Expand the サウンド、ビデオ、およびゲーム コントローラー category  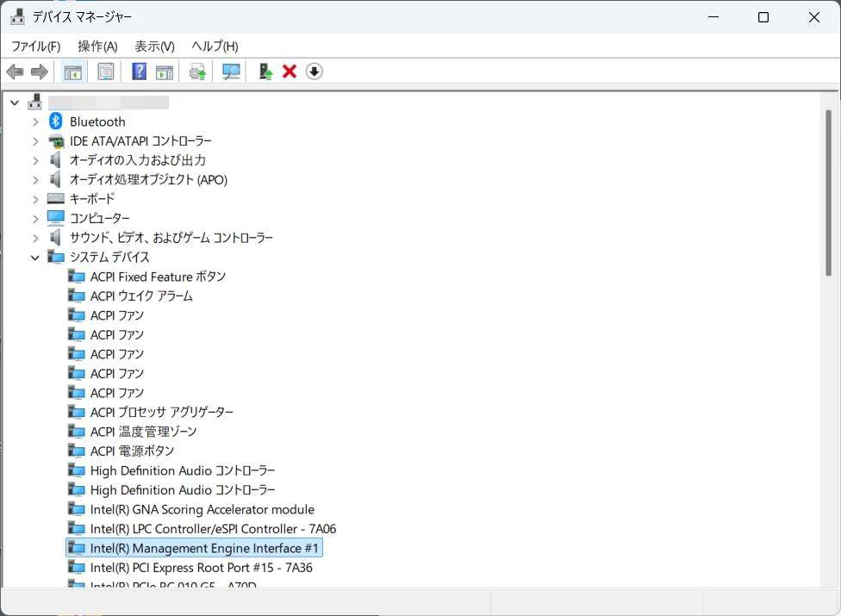35,238
